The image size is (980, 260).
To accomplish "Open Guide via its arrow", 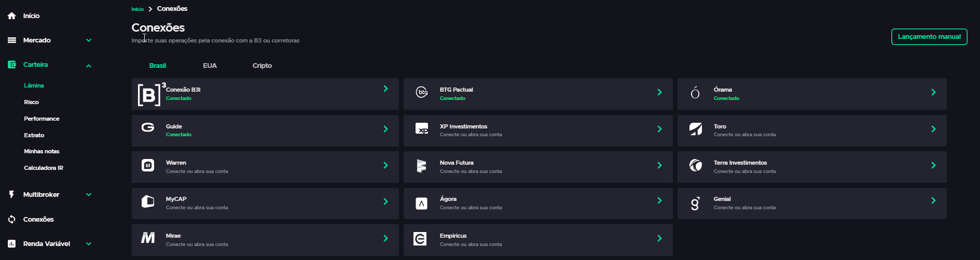I will pos(385,129).
